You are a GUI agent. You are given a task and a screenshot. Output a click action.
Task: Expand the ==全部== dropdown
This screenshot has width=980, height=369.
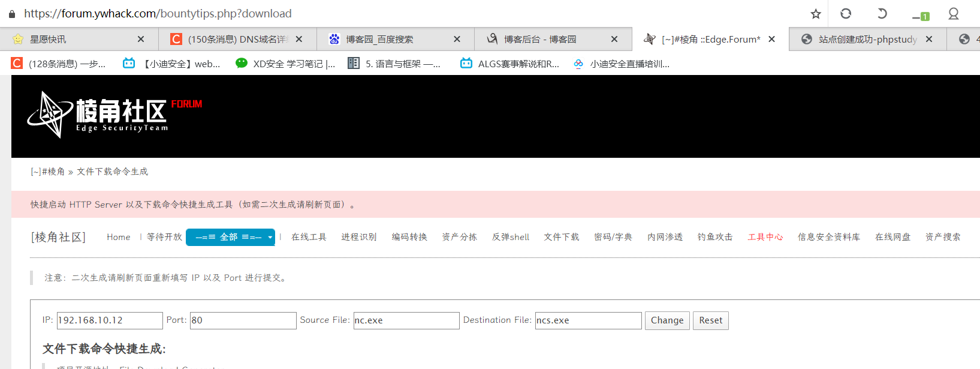(x=230, y=237)
